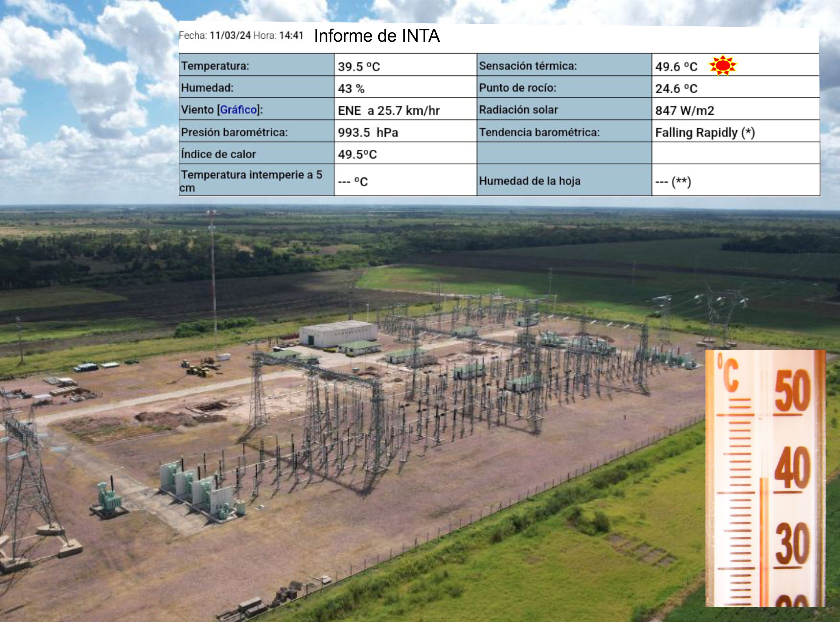Open the Gráfico wind link

tap(239, 110)
